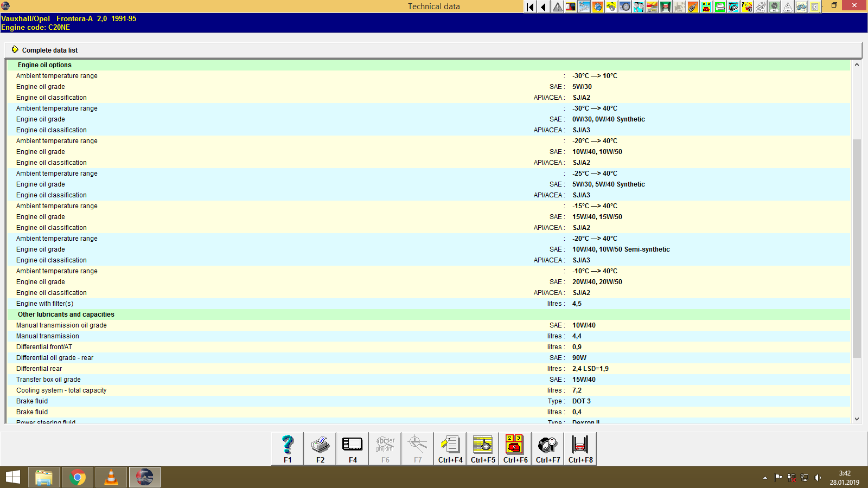Viewport: 868px width, 488px height.
Task: Select the globe toolbar icon
Action: 597,7
